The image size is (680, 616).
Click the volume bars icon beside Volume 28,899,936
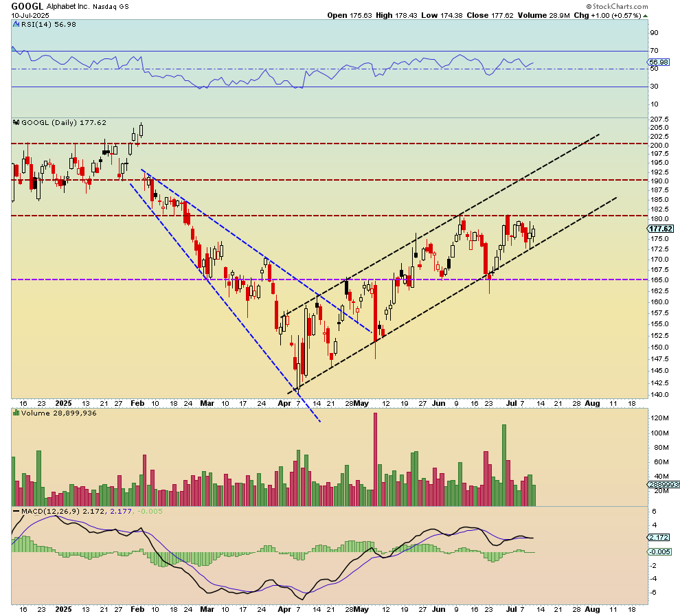point(16,413)
